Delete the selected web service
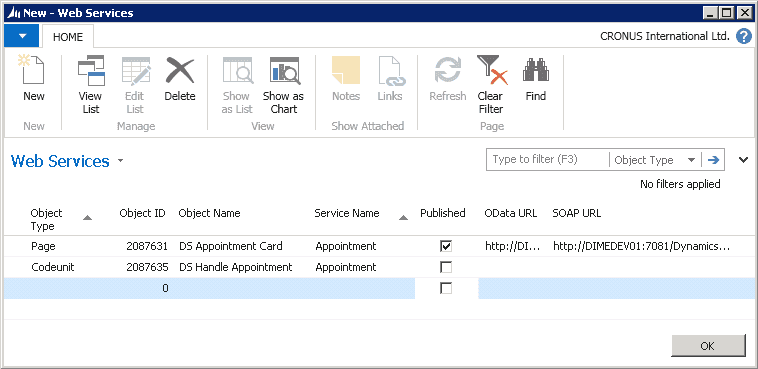 point(180,78)
